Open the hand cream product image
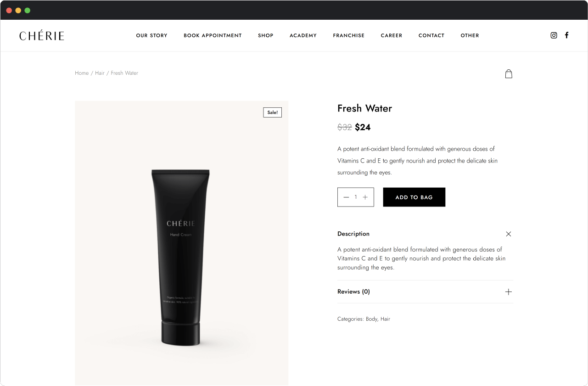 (182, 243)
